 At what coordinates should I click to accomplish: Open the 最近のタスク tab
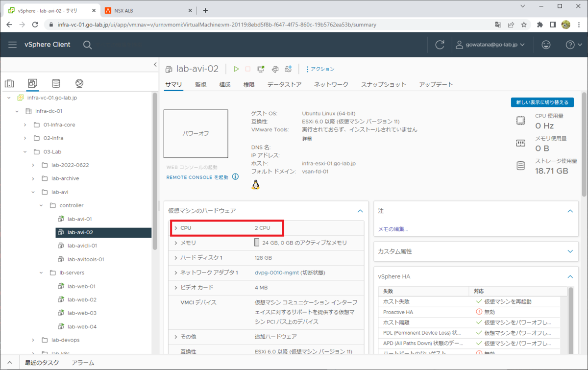(42, 363)
